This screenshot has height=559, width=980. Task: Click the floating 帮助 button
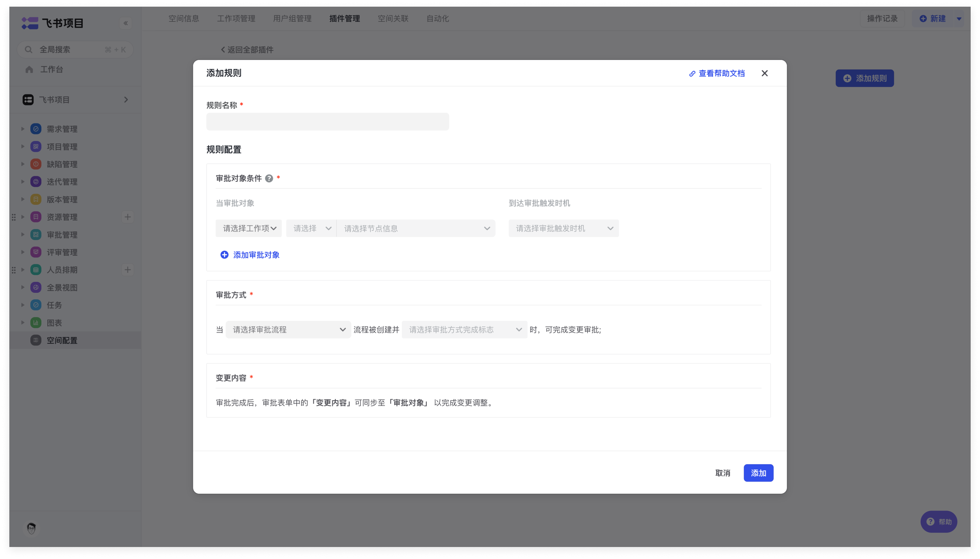coord(939,522)
